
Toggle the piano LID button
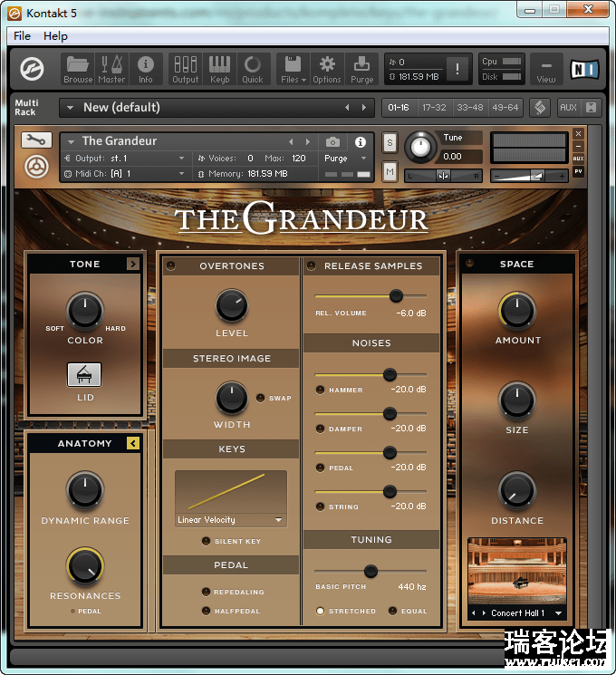click(84, 374)
